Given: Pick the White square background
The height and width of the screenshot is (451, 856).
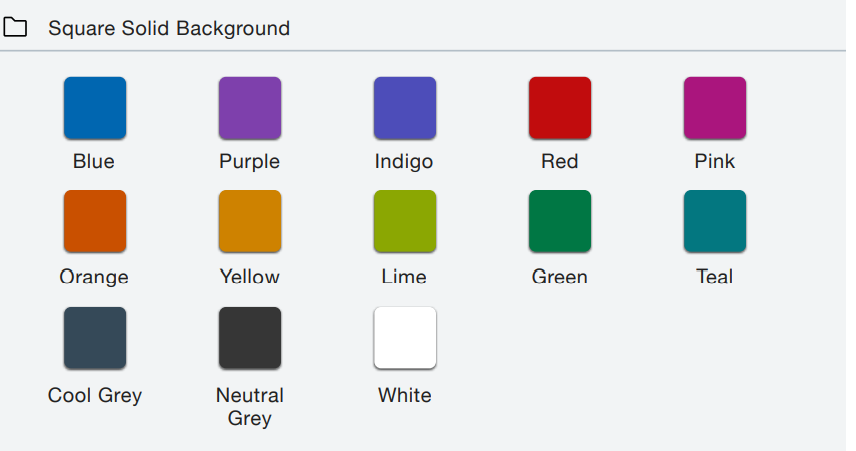Looking at the screenshot, I should click(x=405, y=338).
